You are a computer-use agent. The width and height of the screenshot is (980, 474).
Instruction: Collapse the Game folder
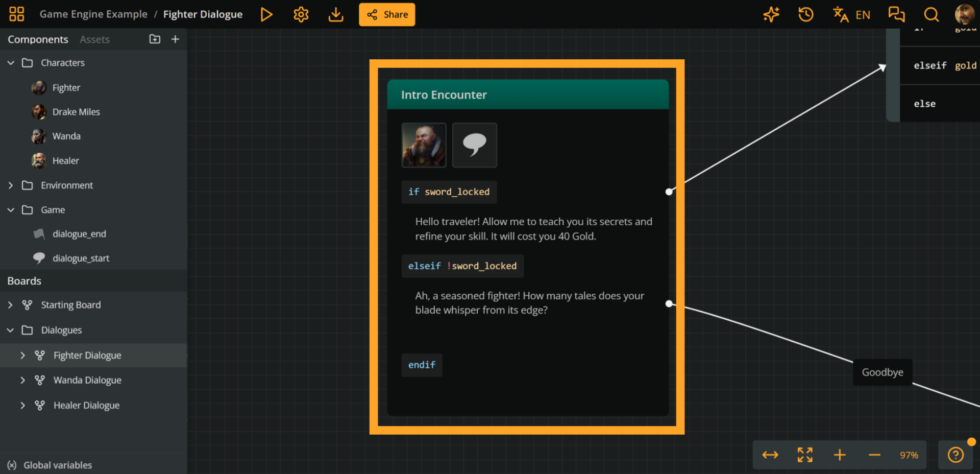tap(11, 210)
